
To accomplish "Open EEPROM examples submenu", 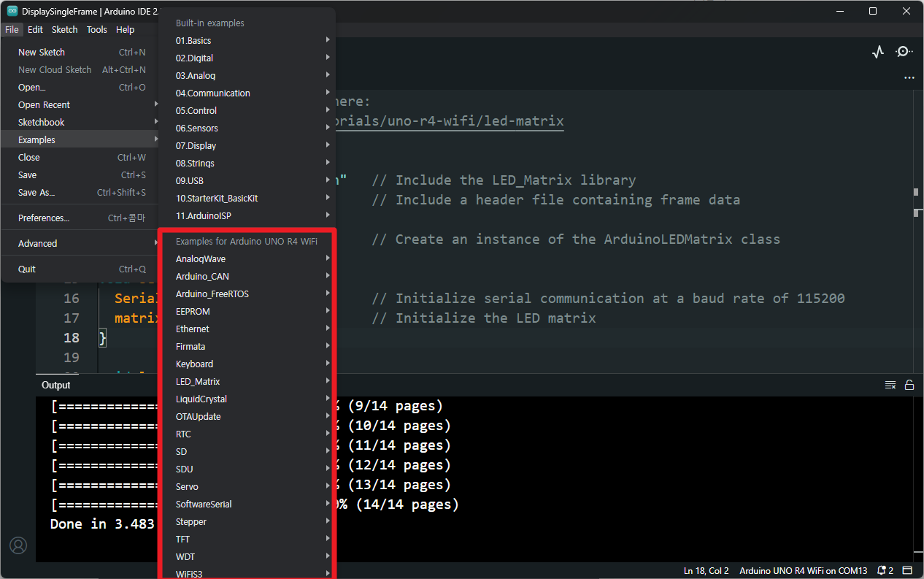I will 247,312.
